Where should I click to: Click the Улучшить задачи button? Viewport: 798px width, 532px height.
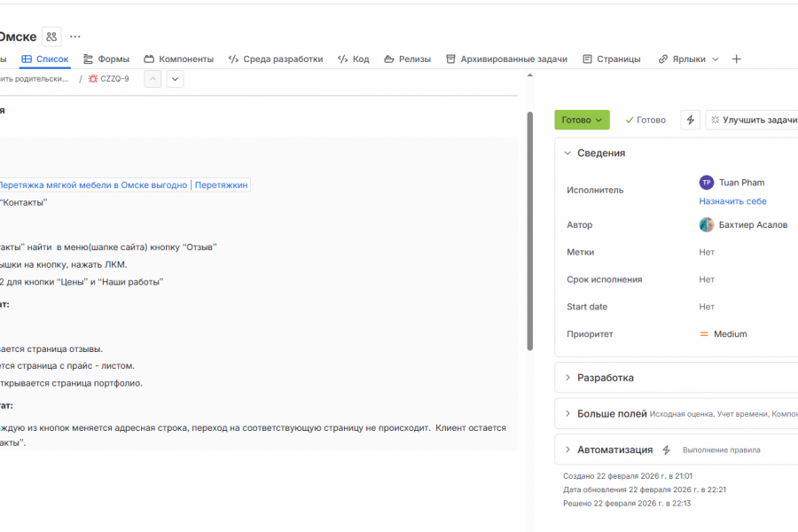click(x=754, y=120)
